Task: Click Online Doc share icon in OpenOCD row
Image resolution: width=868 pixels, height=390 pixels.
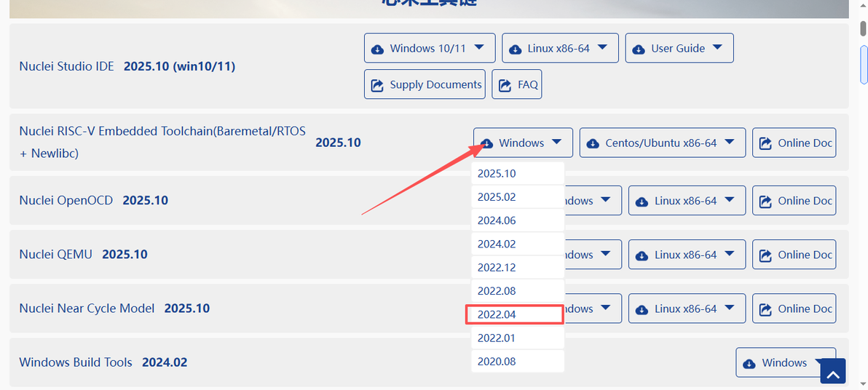Action: (765, 202)
